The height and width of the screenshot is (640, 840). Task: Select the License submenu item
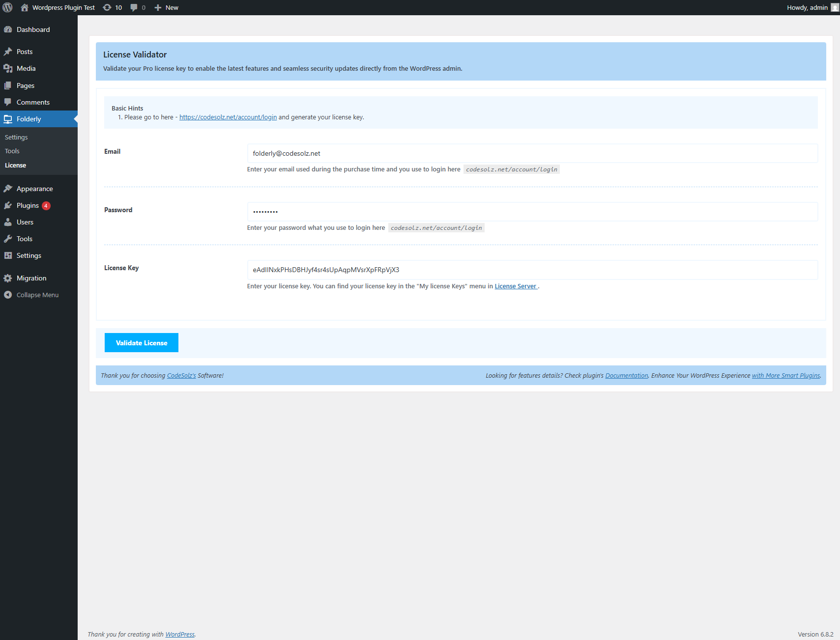point(15,165)
